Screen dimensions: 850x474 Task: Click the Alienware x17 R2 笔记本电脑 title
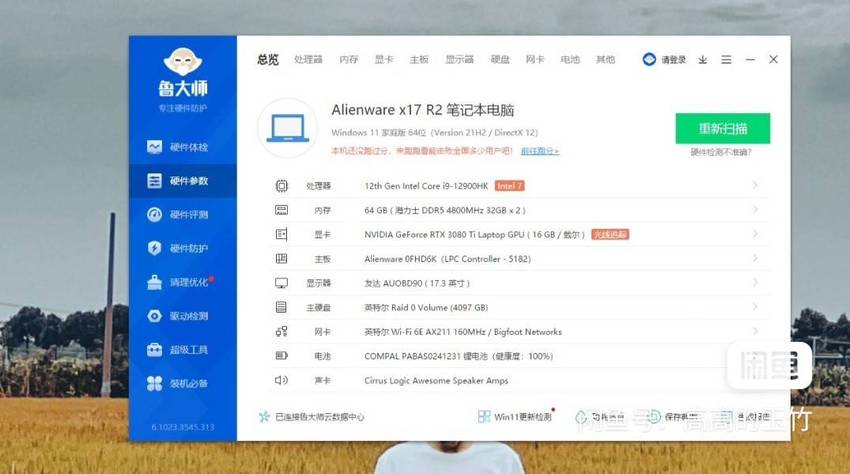[422, 110]
